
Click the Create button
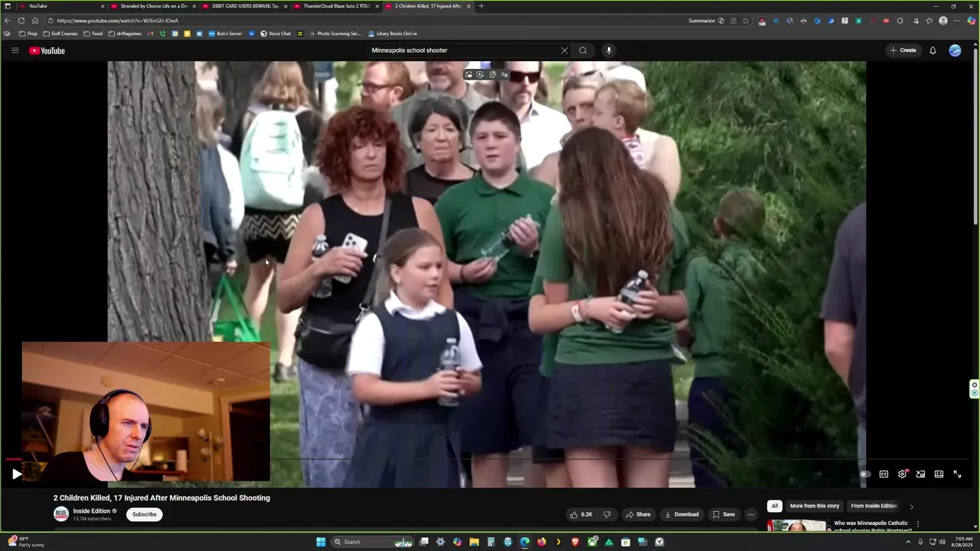coord(903,51)
